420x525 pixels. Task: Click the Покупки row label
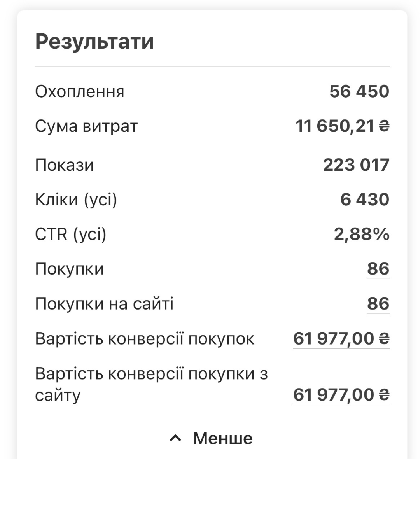70,269
